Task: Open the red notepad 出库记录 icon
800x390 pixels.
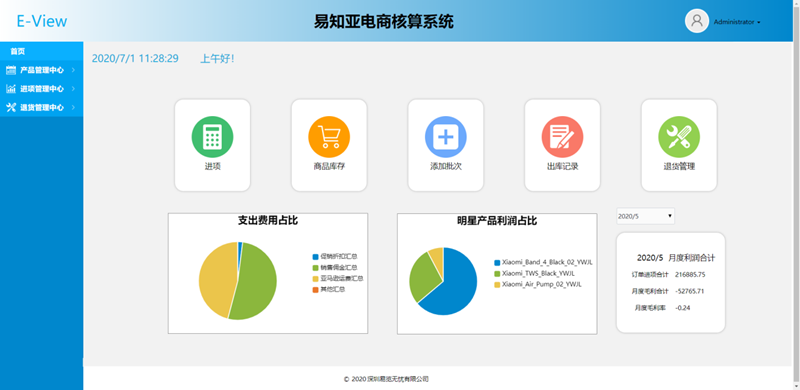Action: 562,137
